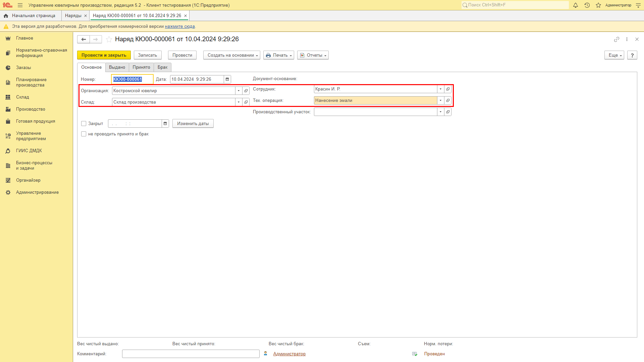This screenshot has width=644, height=362.
Task: Open Сотрудник record with open icon
Action: point(448,89)
